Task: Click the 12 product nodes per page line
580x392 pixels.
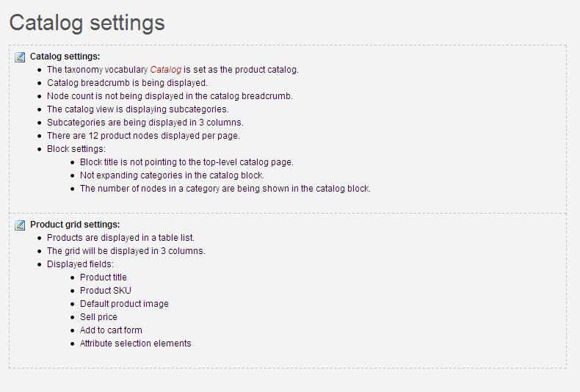Action: 143,136
